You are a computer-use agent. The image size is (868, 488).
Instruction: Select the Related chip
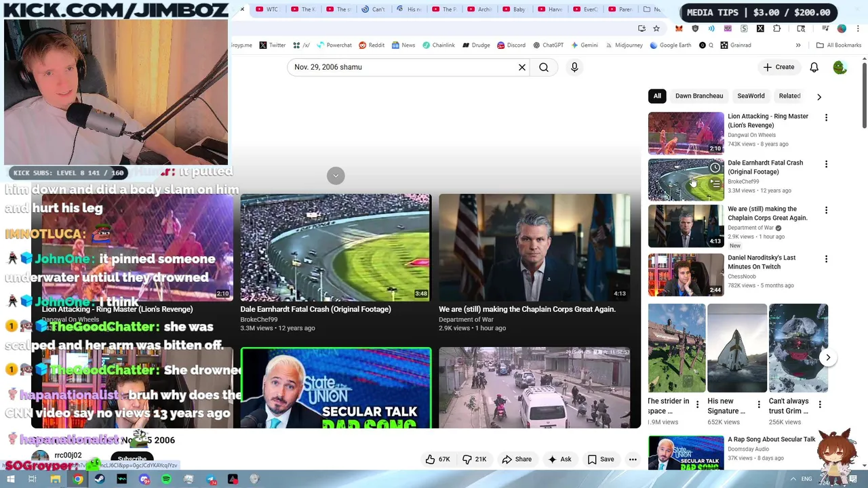point(789,96)
